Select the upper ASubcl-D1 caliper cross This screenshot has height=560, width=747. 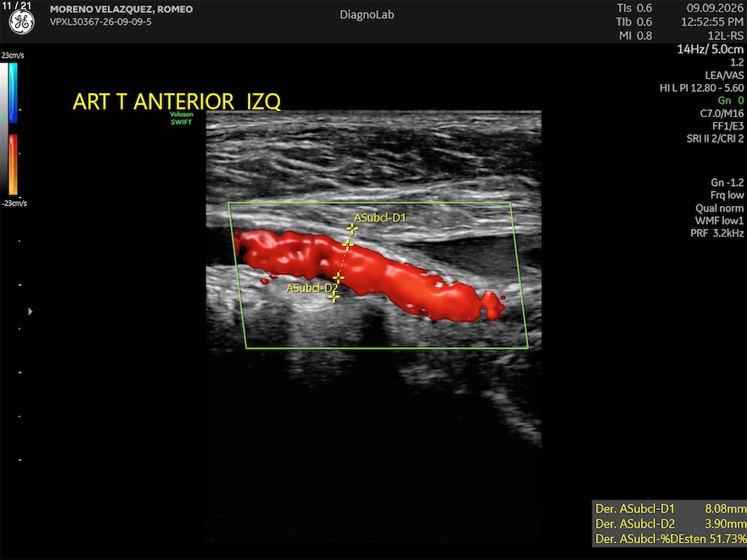[352, 229]
